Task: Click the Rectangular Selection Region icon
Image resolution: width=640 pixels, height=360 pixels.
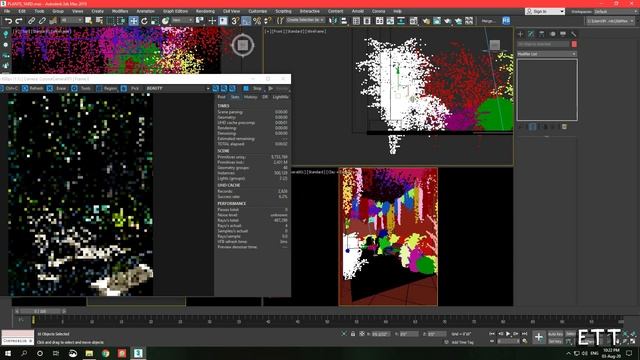Action: (x=110, y=20)
